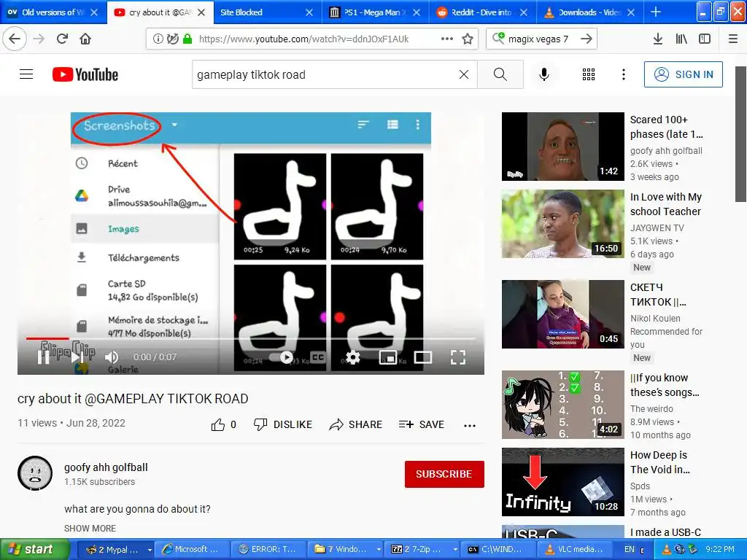Show the sidebar panel icon
Screen dimensions: 747x560
(705, 39)
